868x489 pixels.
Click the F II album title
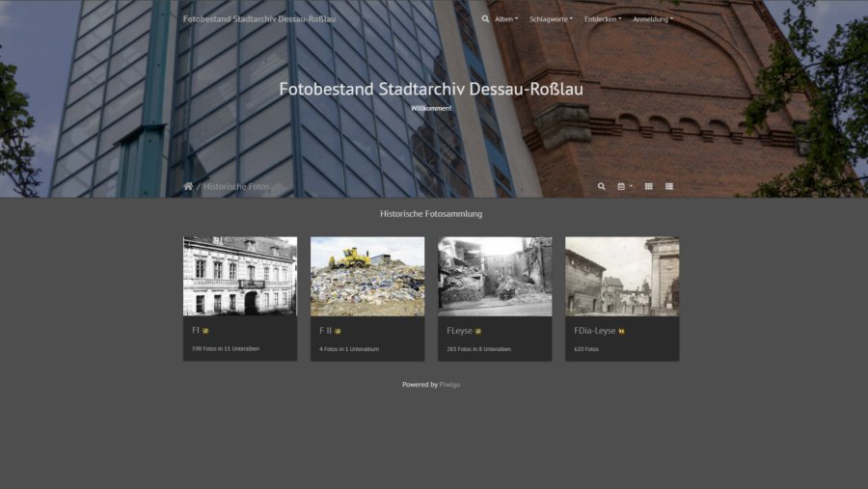tap(325, 331)
